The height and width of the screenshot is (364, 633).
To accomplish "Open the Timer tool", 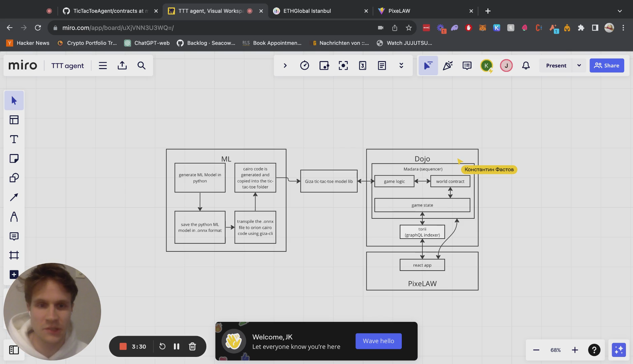I will (x=304, y=65).
